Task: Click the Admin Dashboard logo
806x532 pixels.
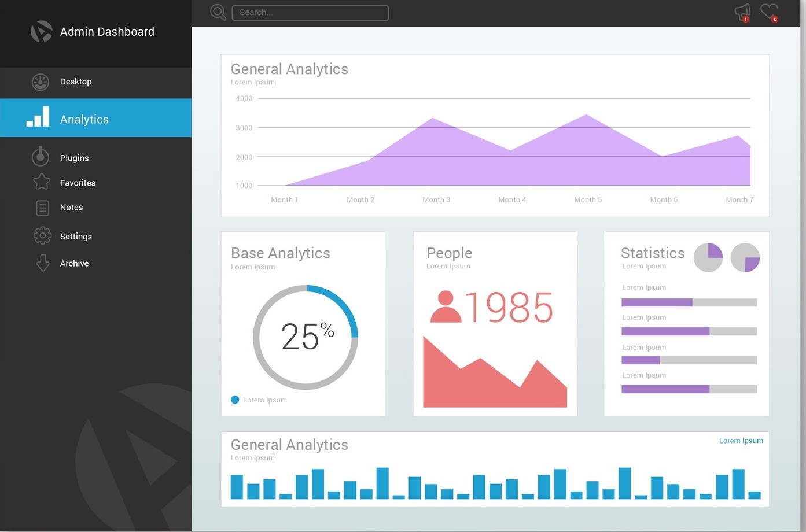Action: point(41,31)
